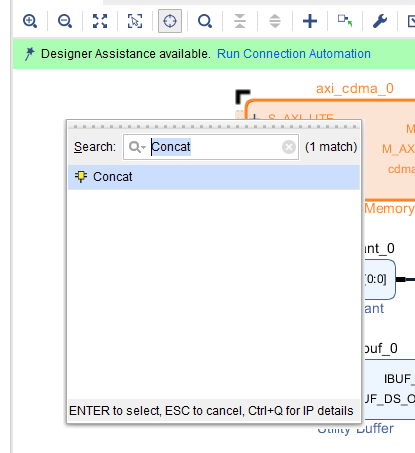This screenshot has height=453, width=415.
Task: Click into the IP Search text field
Action: 211,147
